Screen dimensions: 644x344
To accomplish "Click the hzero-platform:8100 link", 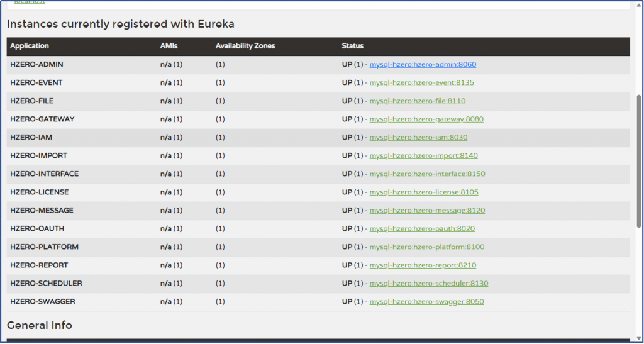I will point(426,247).
